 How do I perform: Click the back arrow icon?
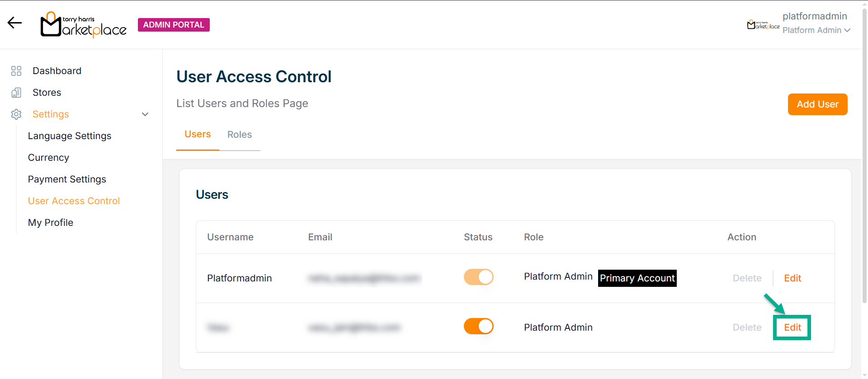click(14, 23)
